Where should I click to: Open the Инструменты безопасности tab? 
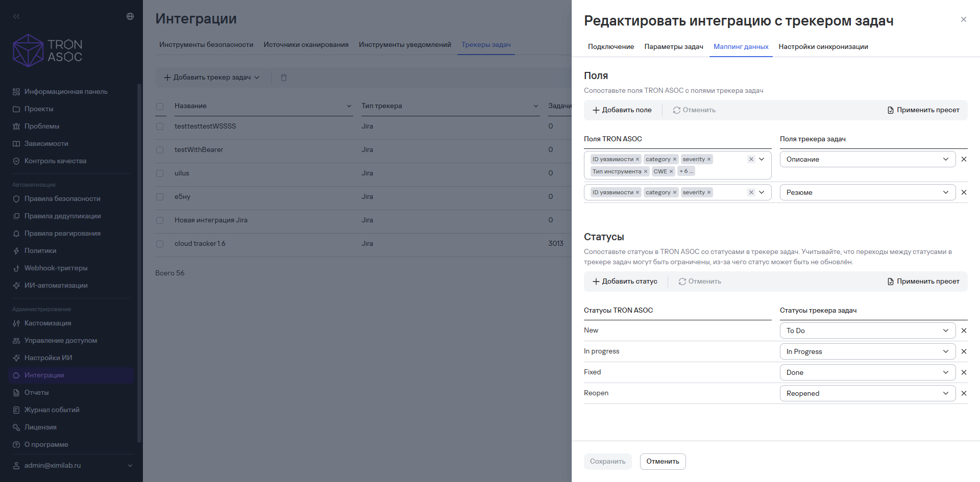(206, 45)
